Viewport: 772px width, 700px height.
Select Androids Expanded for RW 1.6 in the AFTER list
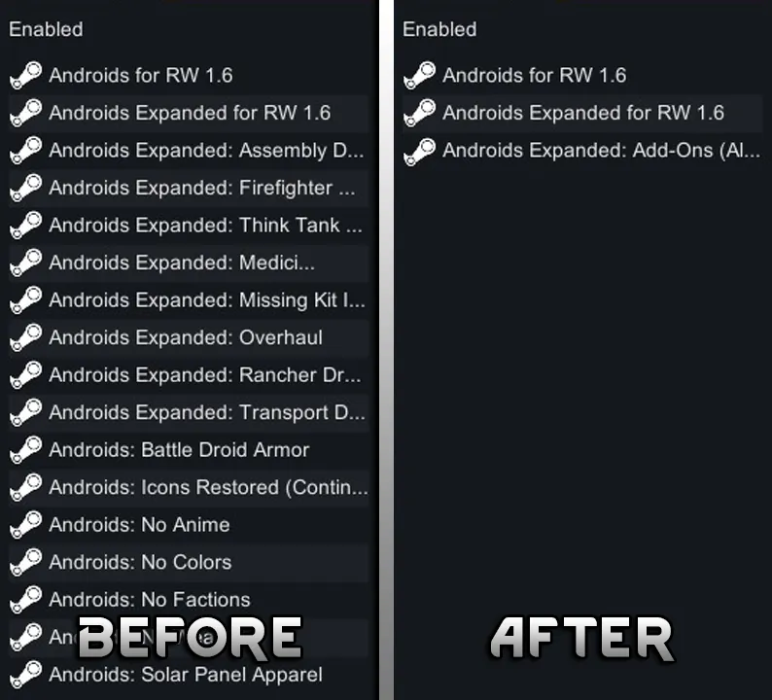pyautogui.click(x=583, y=113)
